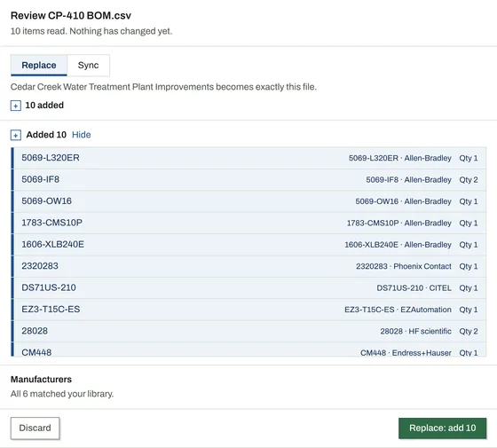Click the Manufacturers heading

(x=41, y=380)
